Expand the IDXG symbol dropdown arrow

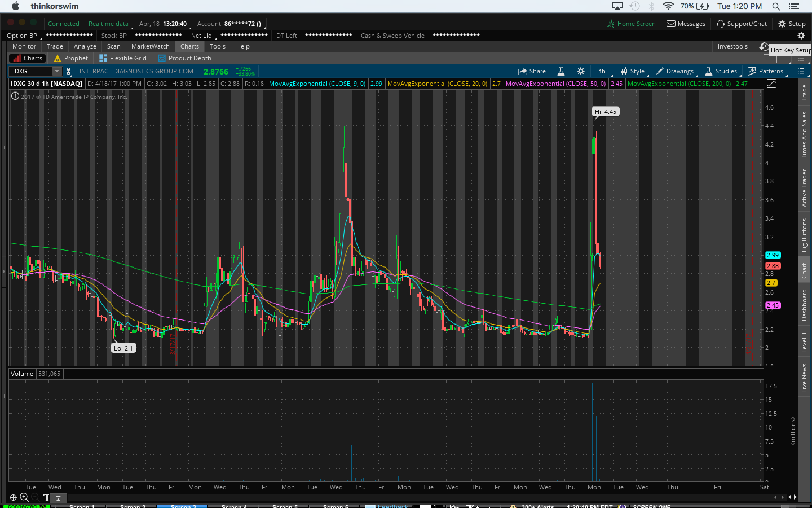pos(57,71)
